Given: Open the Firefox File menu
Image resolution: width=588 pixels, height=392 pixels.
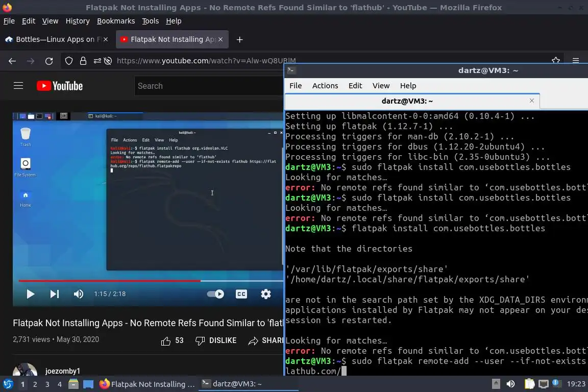Looking at the screenshot, I should pyautogui.click(x=9, y=21).
